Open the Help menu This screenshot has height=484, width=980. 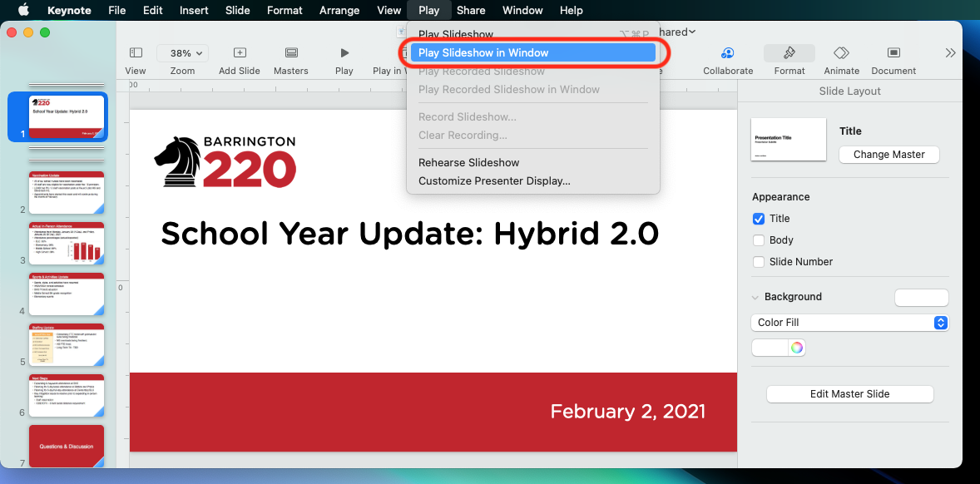click(x=572, y=10)
